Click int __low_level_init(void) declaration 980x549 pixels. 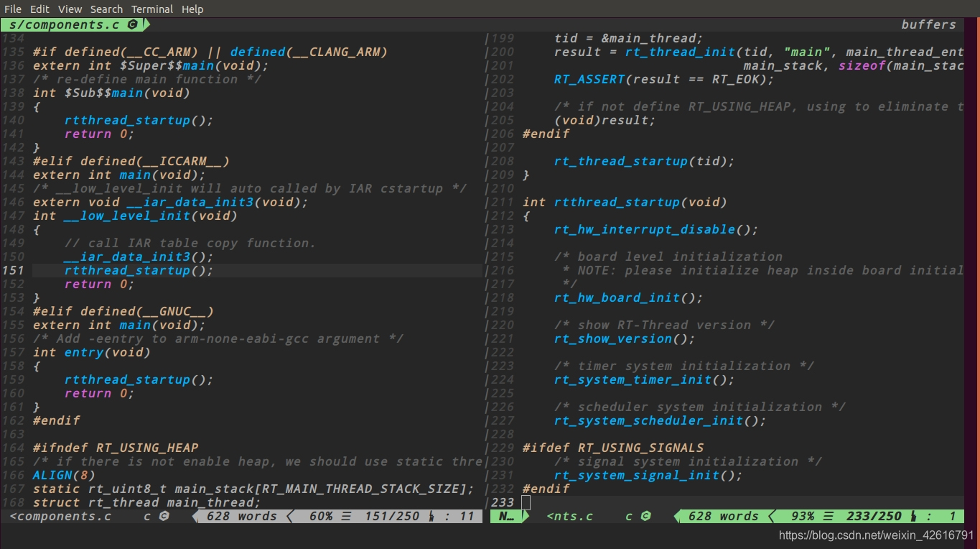[x=135, y=216]
